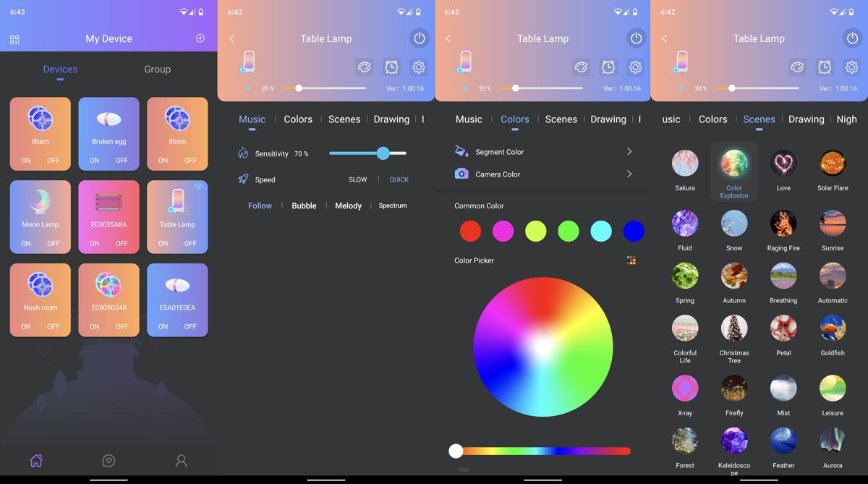Click the Hue slider handle
868x484 pixels.
click(456, 451)
